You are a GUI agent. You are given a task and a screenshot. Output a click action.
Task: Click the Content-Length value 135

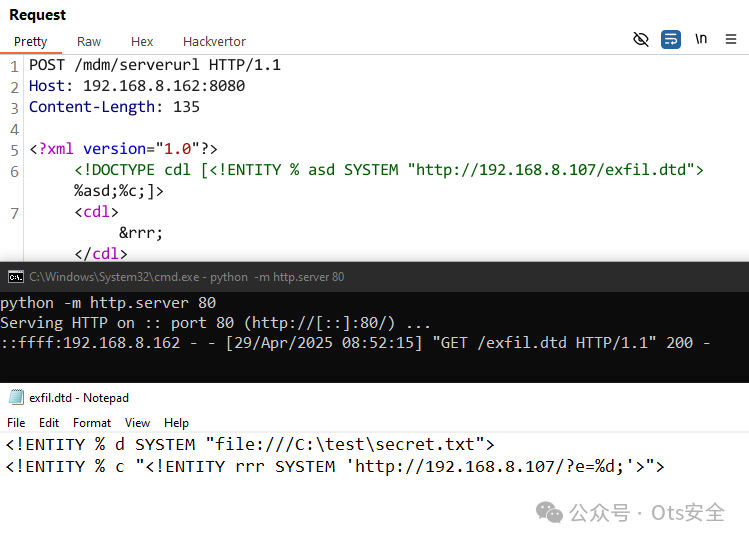point(186,107)
